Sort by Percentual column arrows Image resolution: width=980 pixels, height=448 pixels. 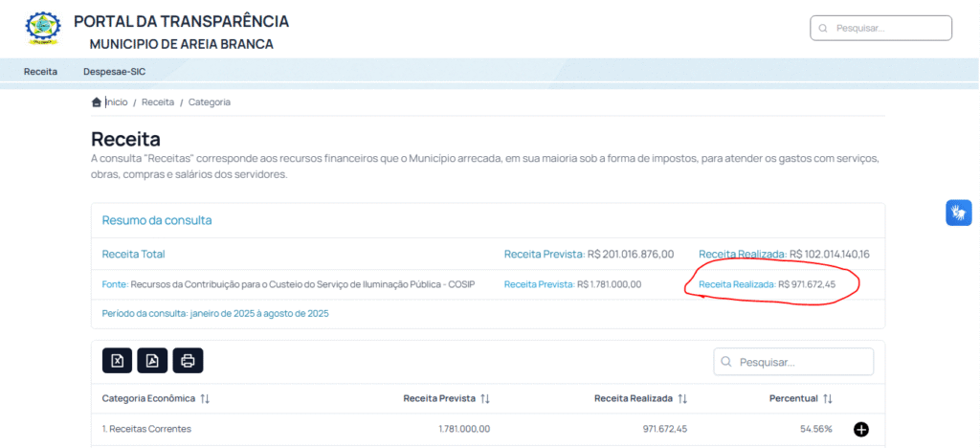(x=828, y=398)
